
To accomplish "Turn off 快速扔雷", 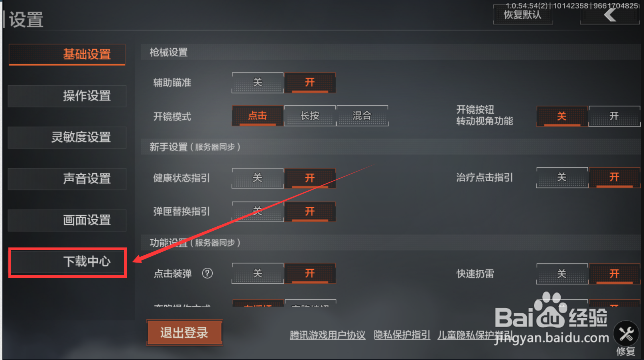I will (562, 274).
